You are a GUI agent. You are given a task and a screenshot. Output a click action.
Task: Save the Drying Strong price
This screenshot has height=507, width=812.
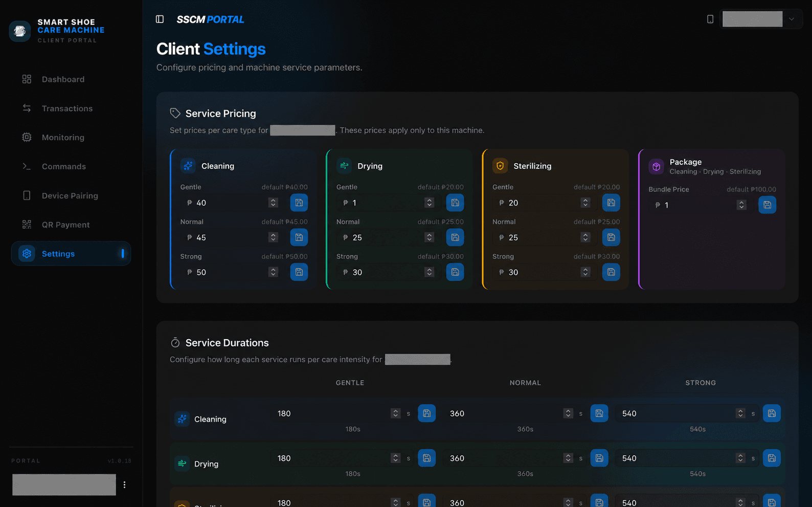pyautogui.click(x=455, y=272)
